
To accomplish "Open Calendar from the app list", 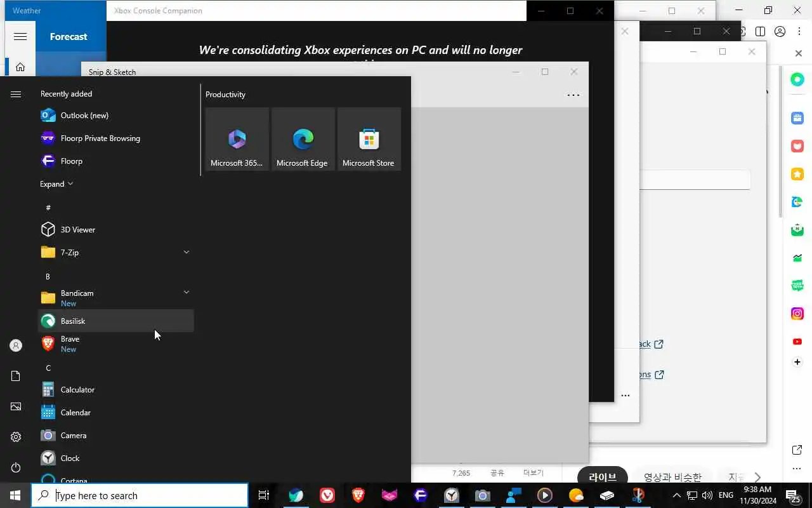I will 116,413.
